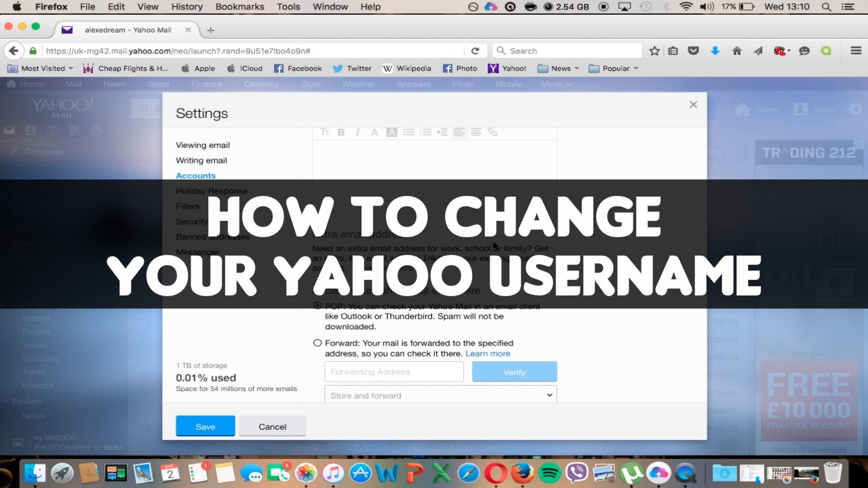Expand the More menu in Yahoo navigation
868x488 pixels.
click(555, 84)
